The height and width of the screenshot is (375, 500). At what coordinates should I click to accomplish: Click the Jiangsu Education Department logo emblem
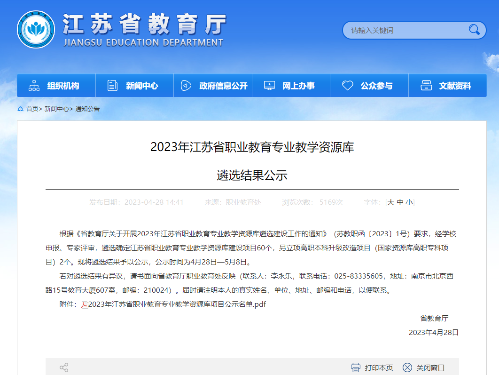(36, 29)
